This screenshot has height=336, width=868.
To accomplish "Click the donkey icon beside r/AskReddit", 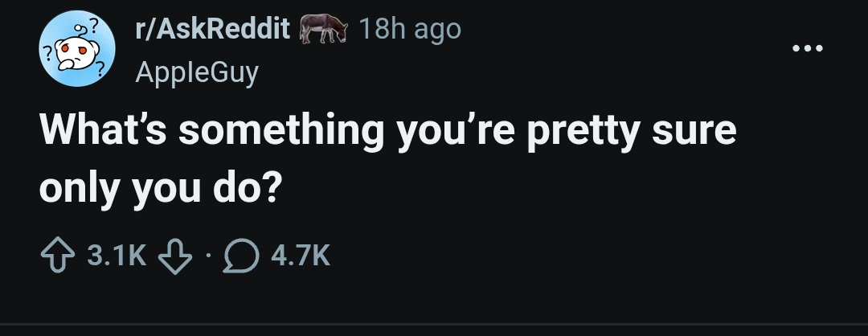I will 323,31.
